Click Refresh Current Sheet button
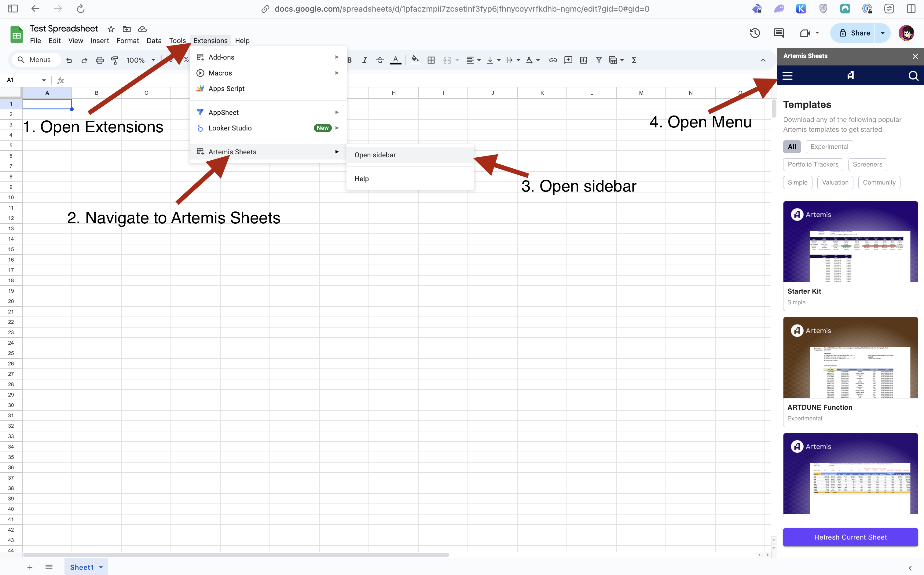Screen dimensions: 924x575 point(850,537)
